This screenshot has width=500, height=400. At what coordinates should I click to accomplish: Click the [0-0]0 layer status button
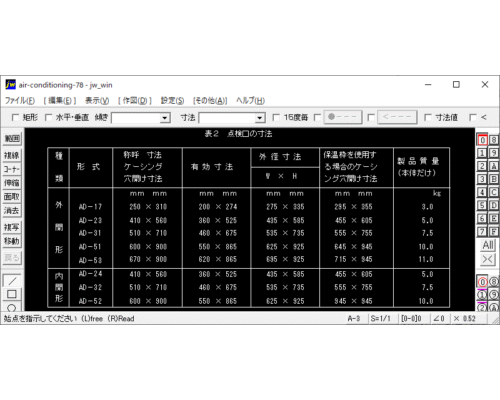click(411, 319)
